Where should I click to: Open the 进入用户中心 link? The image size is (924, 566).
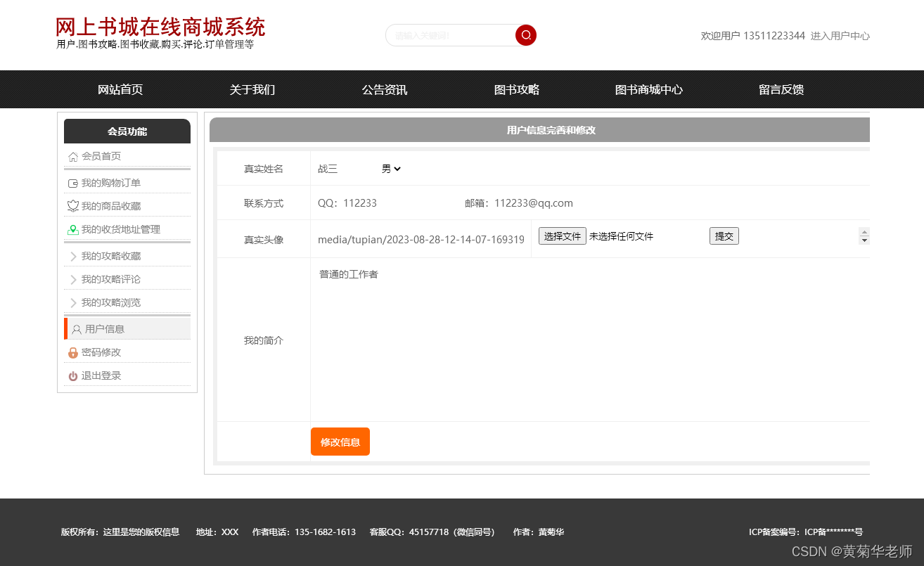pos(841,36)
